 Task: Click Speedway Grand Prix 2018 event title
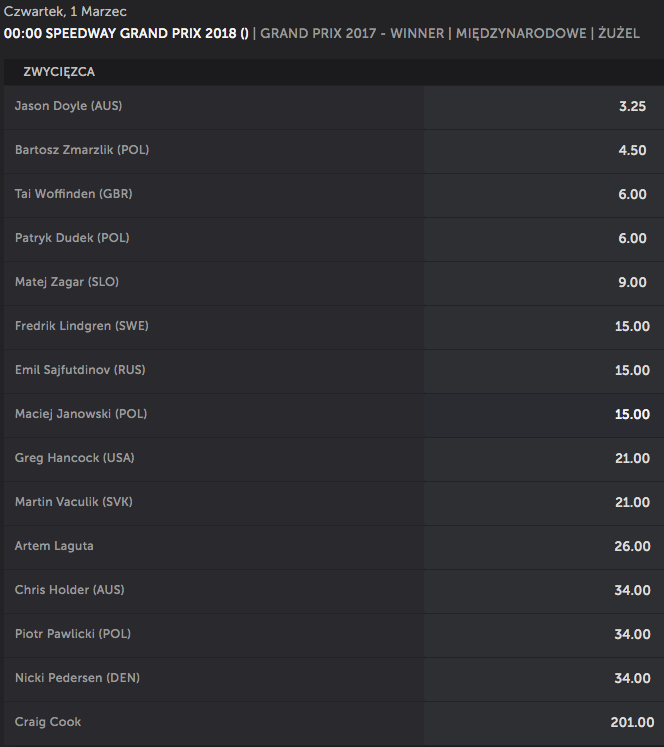click(126, 33)
